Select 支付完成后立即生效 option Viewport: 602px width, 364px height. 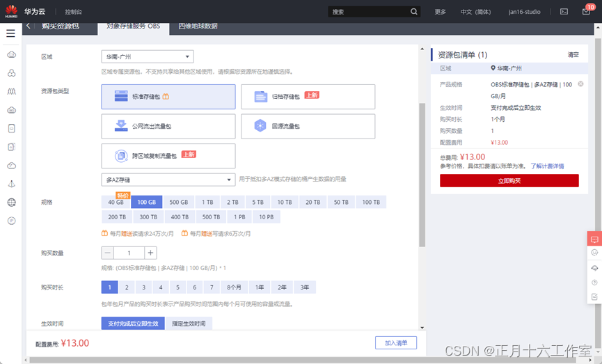(133, 324)
